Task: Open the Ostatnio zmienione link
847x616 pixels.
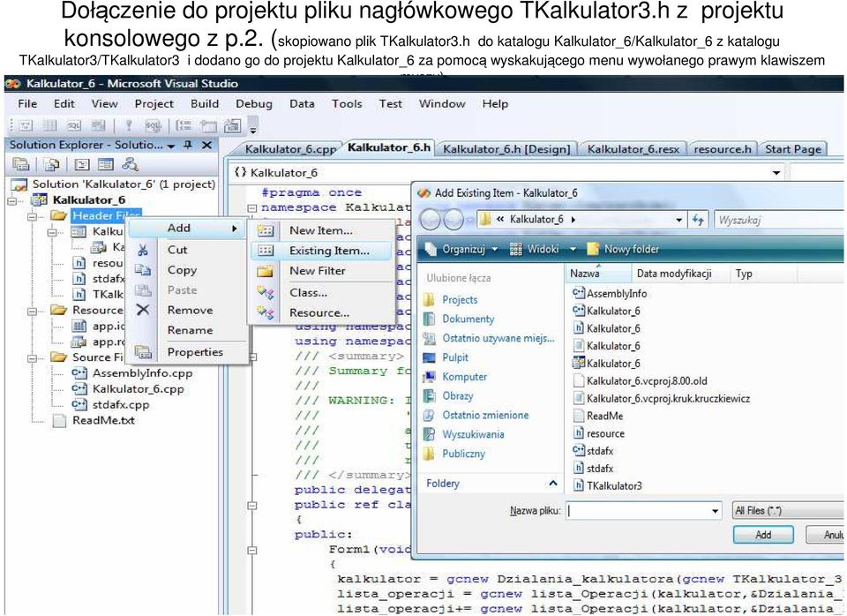Action: coord(485,416)
